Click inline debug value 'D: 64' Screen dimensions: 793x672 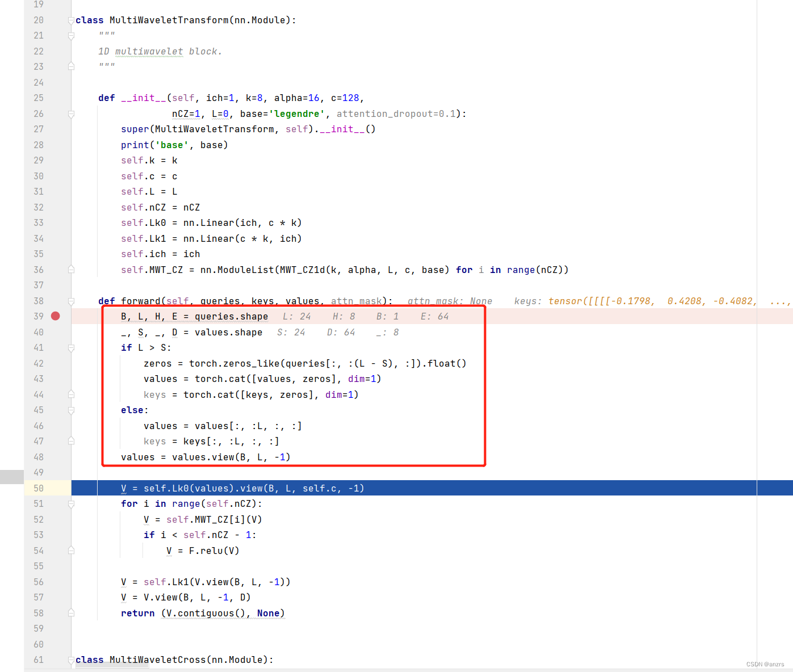[341, 332]
